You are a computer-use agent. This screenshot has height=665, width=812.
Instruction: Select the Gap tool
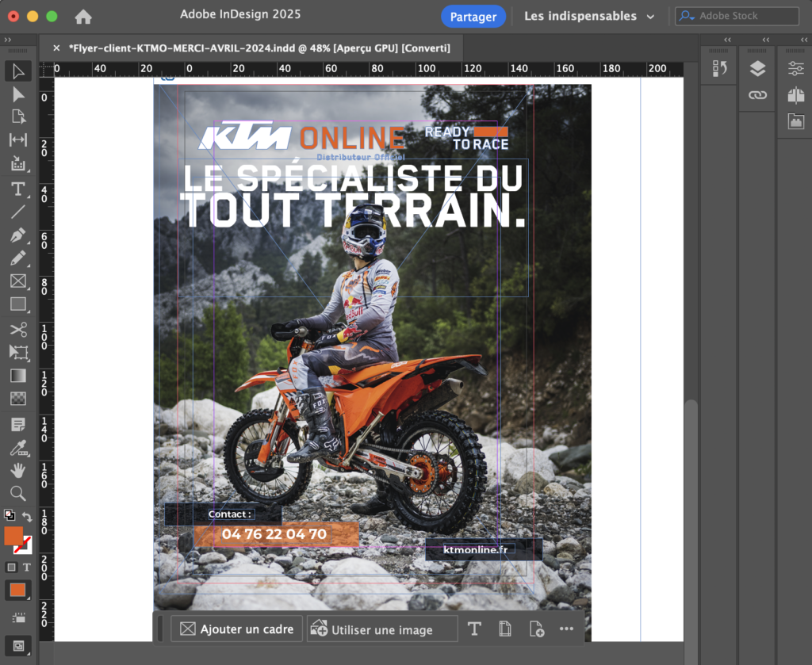(18, 139)
